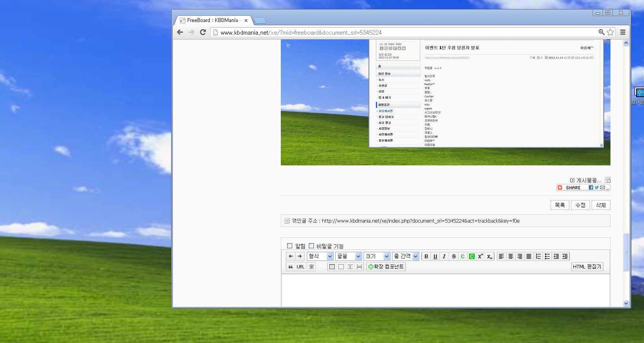Open the HTML 편집기 editor

tap(587, 267)
